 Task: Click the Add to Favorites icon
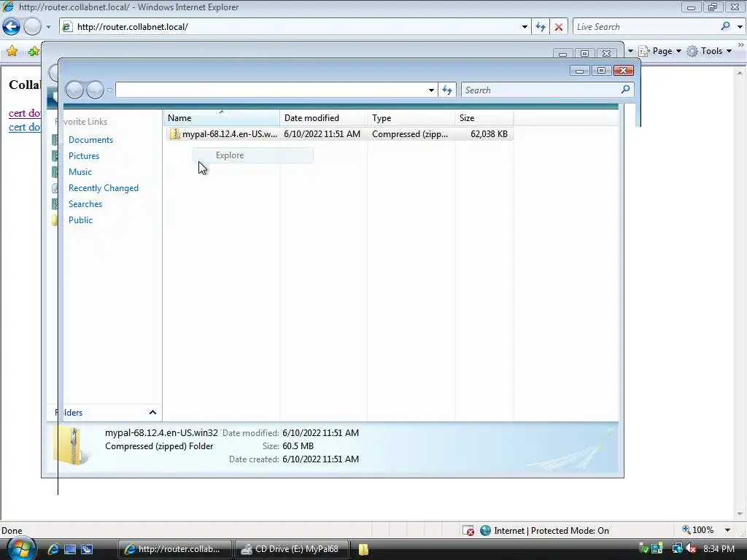click(34, 51)
